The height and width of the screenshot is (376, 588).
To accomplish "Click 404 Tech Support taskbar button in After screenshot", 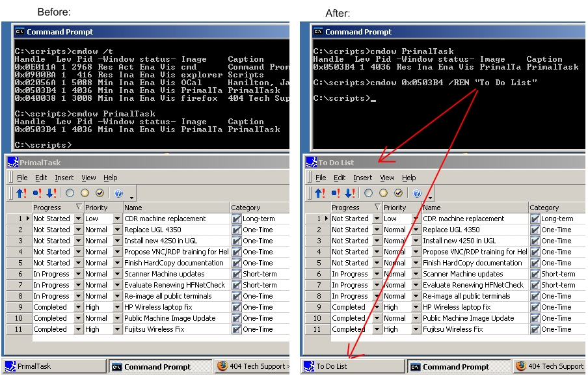I will 550,366.
